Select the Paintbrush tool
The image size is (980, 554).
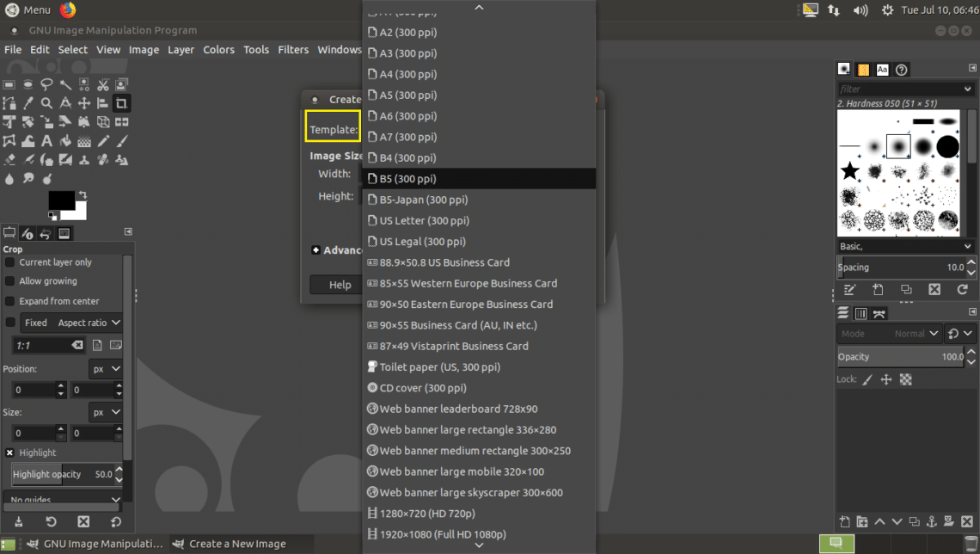point(121,141)
